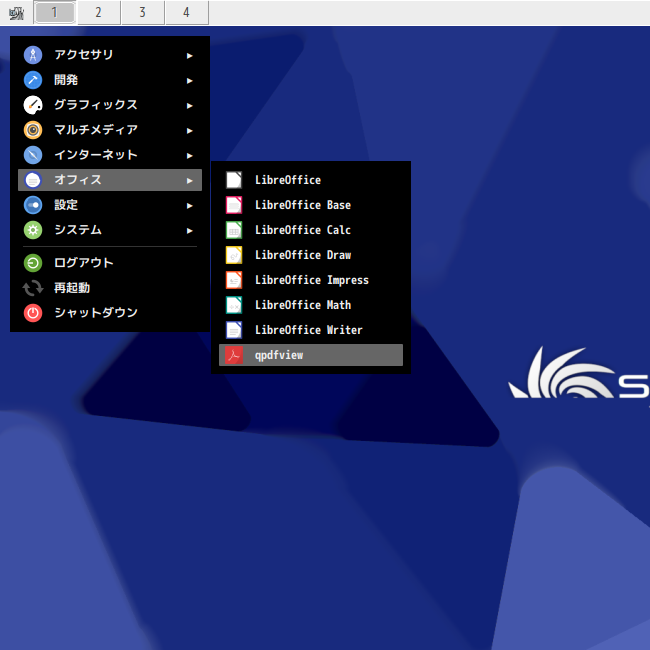Screen dimensions: 650x650
Task: Click the LibreOffice Math icon
Action: tap(234, 305)
